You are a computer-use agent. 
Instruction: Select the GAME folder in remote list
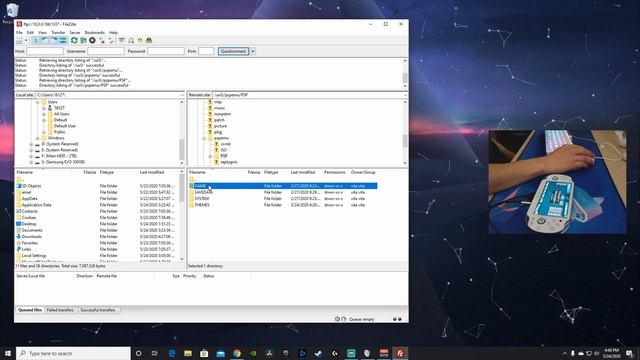point(282,186)
